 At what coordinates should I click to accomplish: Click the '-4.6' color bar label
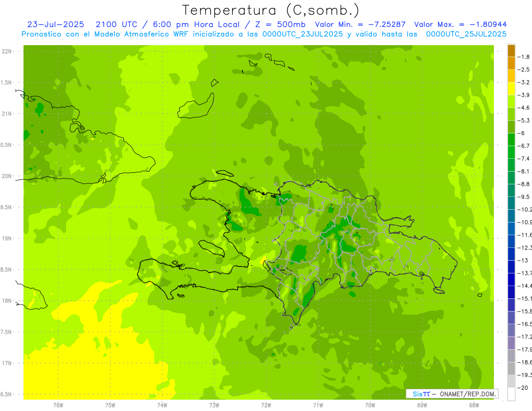pos(524,108)
